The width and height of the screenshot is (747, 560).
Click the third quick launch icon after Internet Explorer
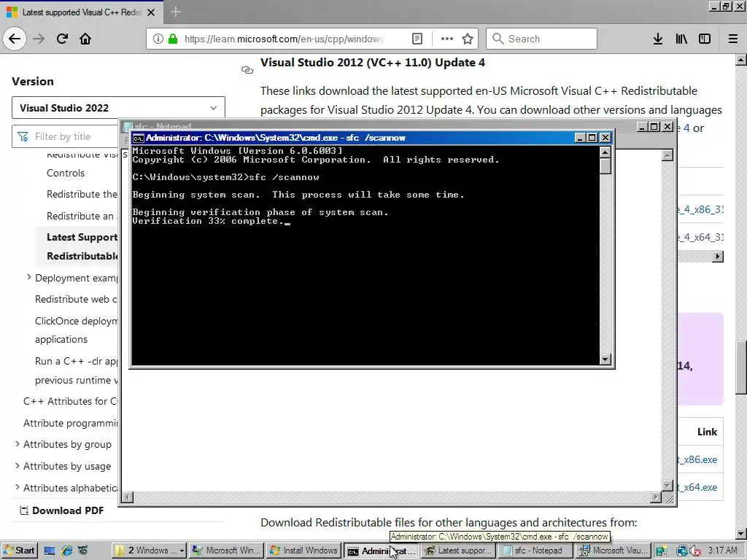click(x=83, y=551)
